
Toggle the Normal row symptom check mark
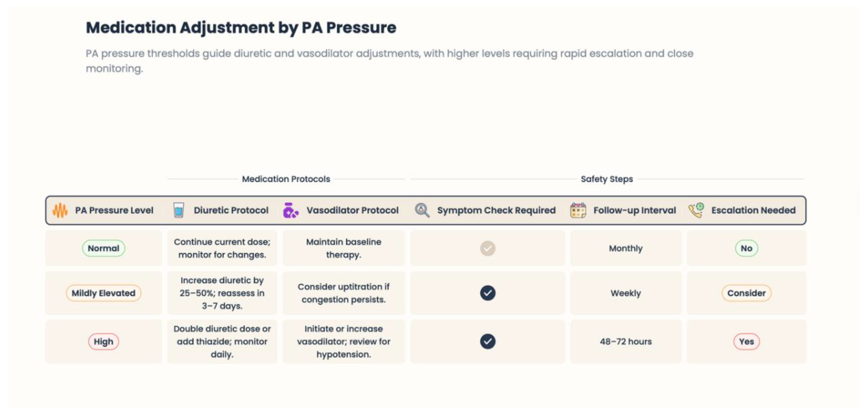(x=487, y=248)
